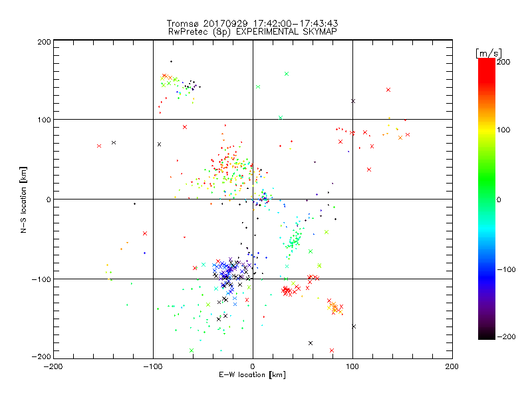Click the x-axis tick label '200'
This screenshot has height=399, width=532.
tap(452, 366)
